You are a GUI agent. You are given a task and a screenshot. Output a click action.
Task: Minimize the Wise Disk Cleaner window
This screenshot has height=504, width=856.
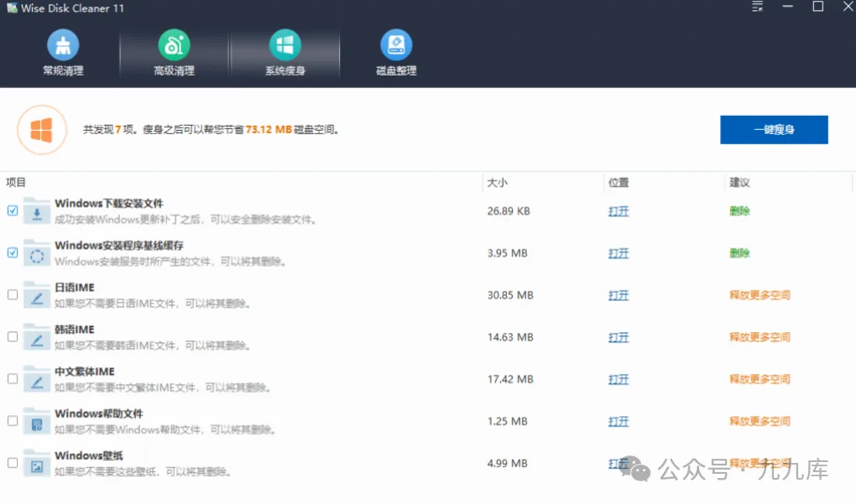coord(787,7)
